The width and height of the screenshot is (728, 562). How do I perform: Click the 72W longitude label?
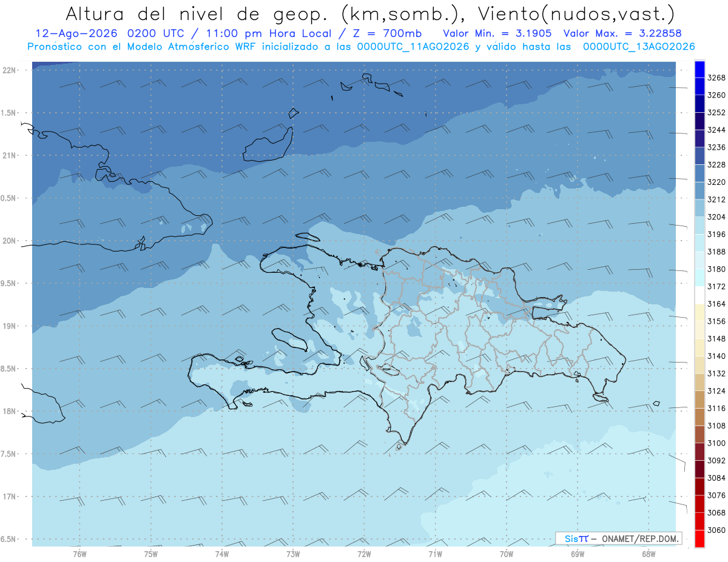[x=364, y=554]
